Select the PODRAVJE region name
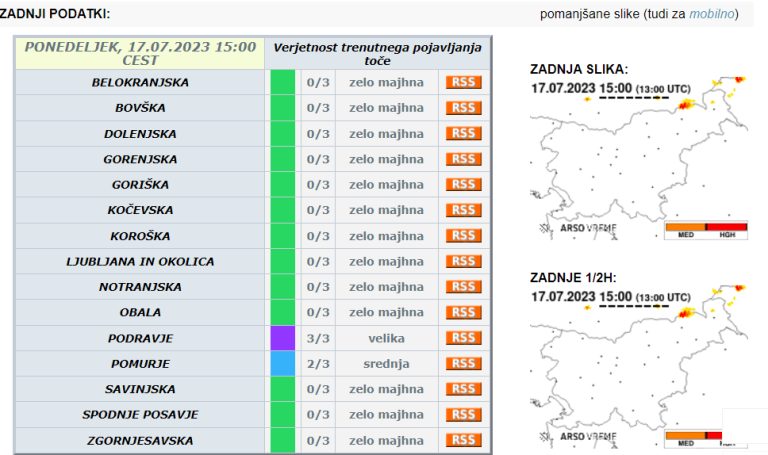The height and width of the screenshot is (455, 768). [x=140, y=338]
